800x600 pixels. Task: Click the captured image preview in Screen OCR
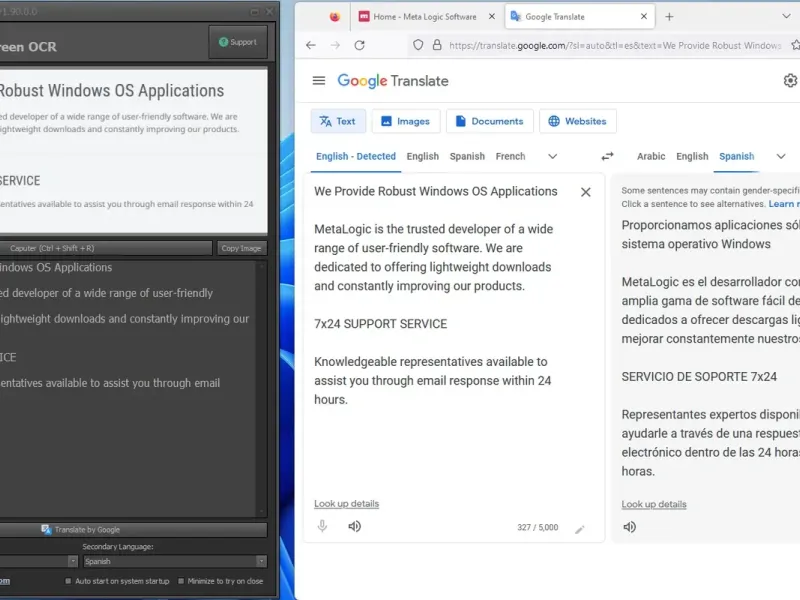tap(133, 151)
